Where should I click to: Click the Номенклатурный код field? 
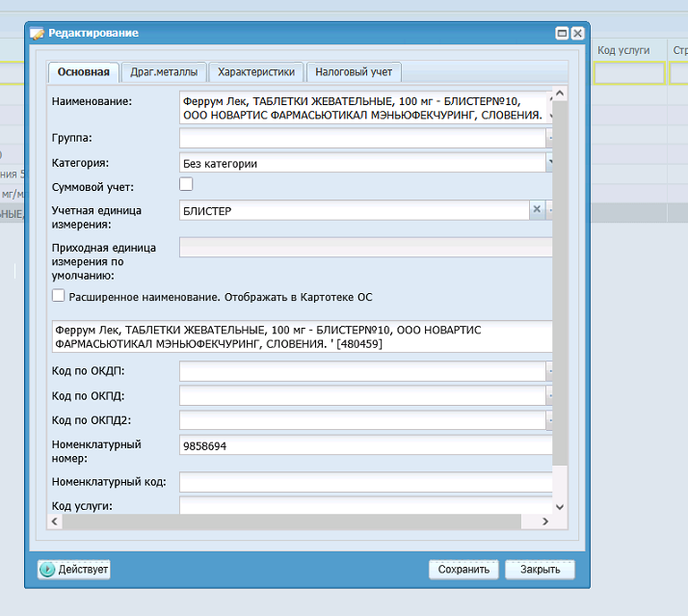(x=366, y=482)
